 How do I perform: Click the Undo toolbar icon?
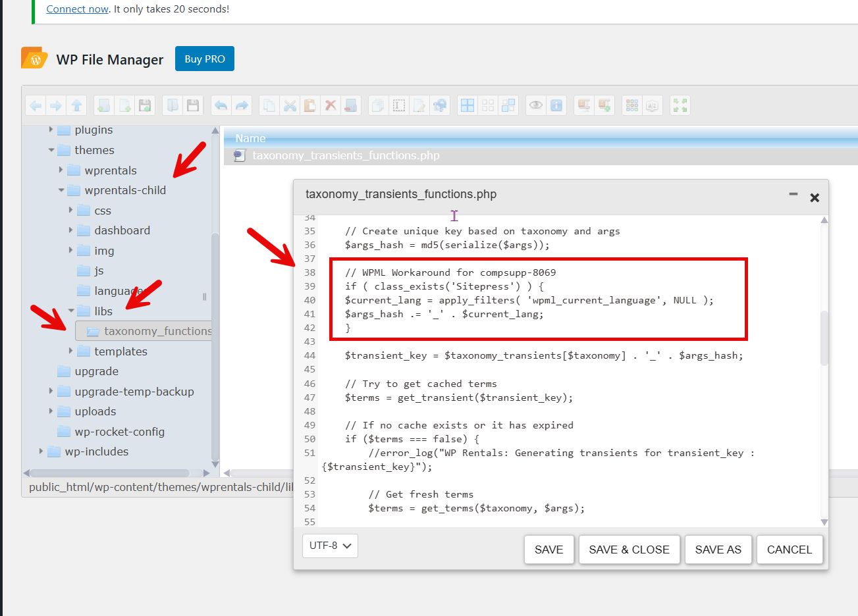221,105
